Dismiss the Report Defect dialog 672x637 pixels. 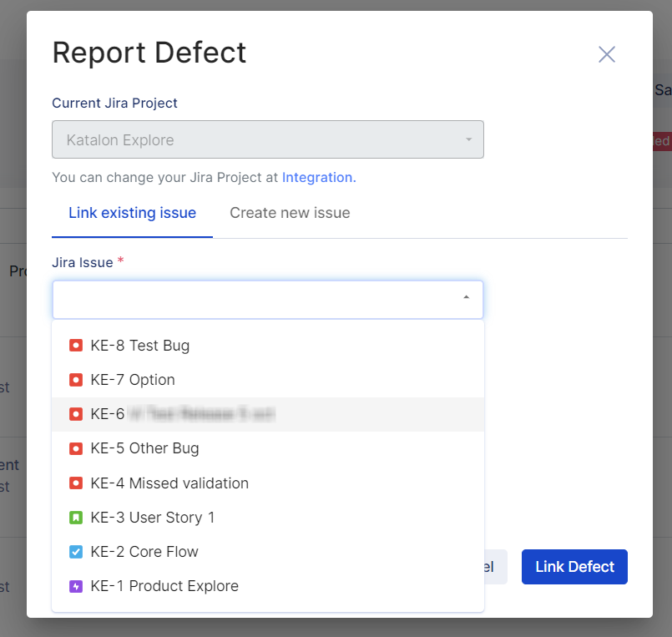pyautogui.click(x=606, y=54)
